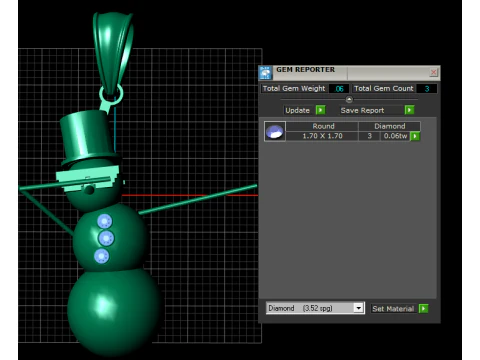Click the Gem Reporter title bar

click(x=349, y=73)
